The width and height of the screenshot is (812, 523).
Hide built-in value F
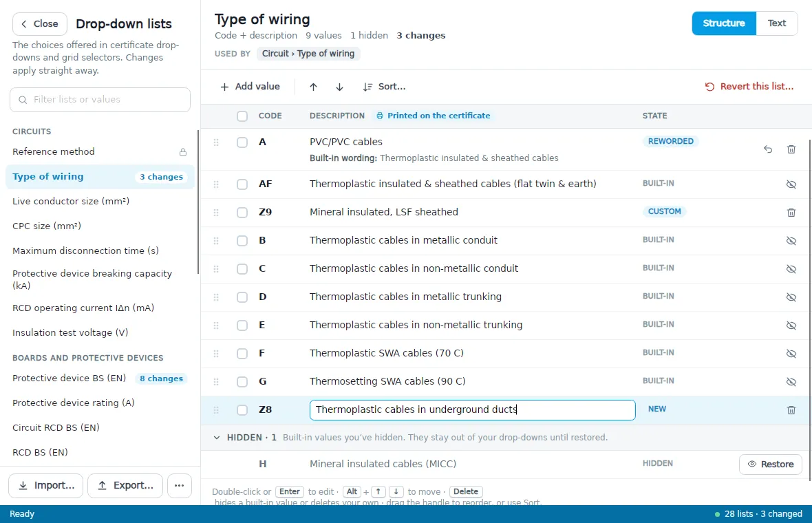791,354
